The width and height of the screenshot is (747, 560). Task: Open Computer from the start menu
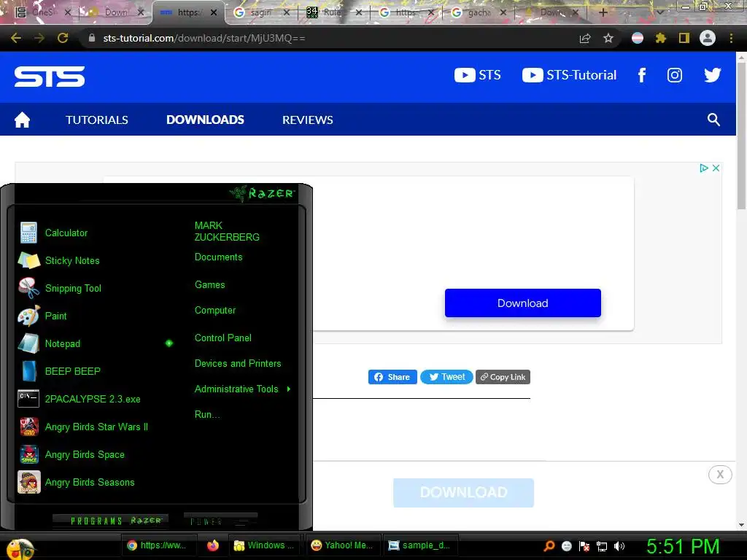pyautogui.click(x=215, y=311)
